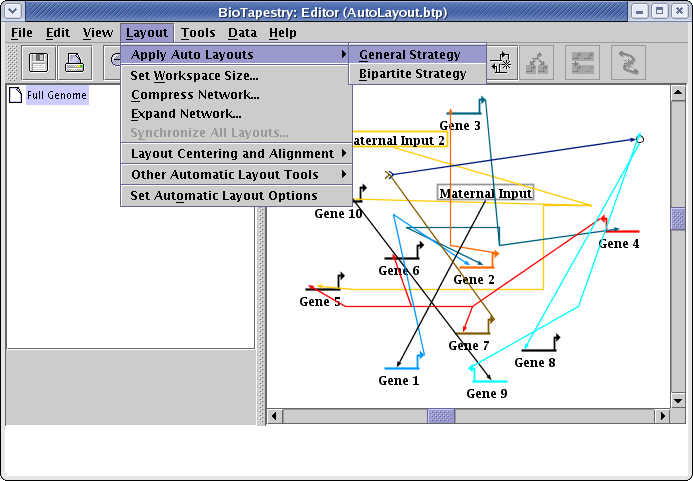Open Set Workspace Size dialog
The width and height of the screenshot is (693, 481).
click(x=194, y=76)
